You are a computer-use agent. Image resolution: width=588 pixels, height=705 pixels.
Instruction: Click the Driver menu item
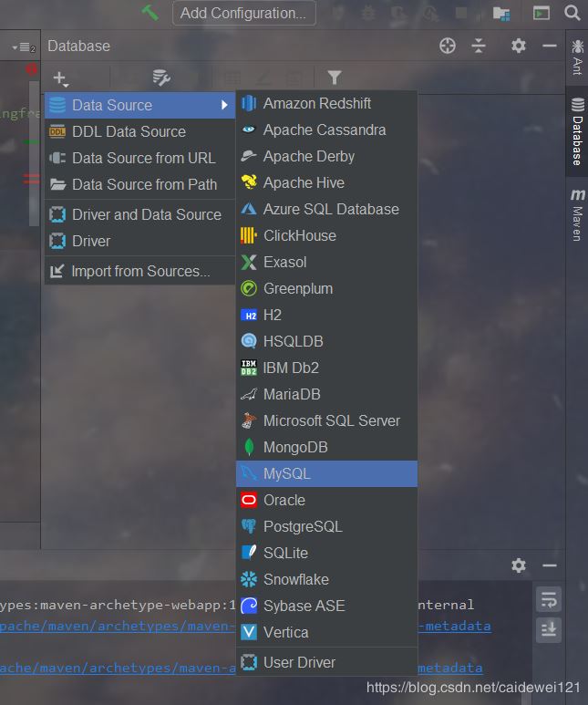140,241
